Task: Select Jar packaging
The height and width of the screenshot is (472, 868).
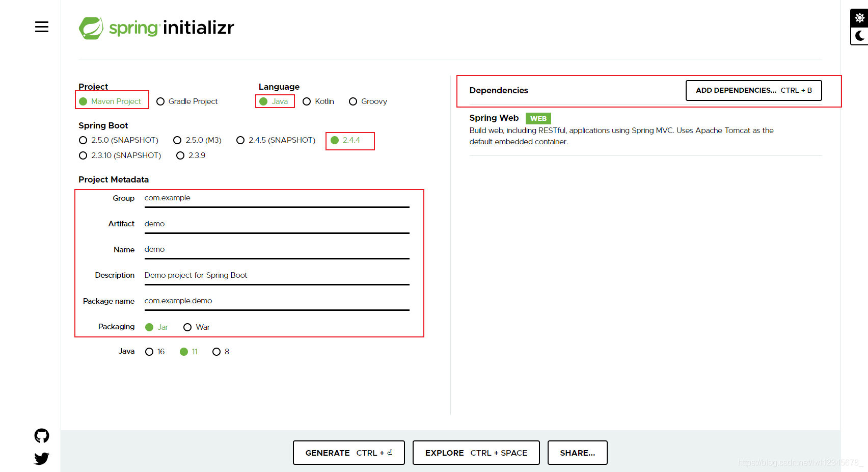Action: 156,327
